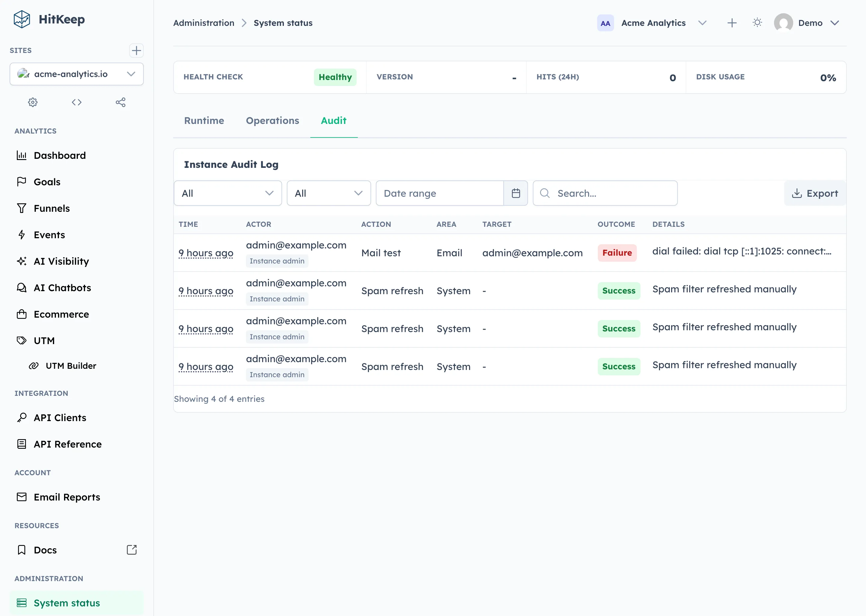The width and height of the screenshot is (866, 616).
Task: Click the Date range input field
Action: pyautogui.click(x=440, y=193)
